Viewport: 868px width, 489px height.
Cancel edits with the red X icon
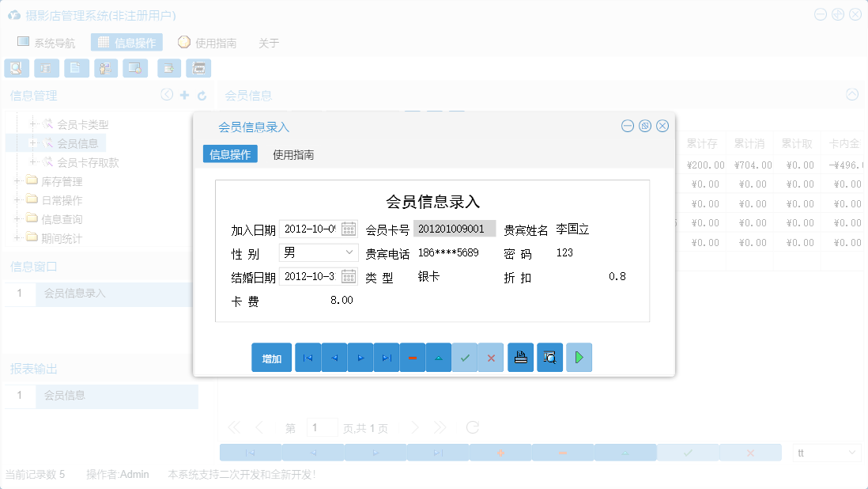point(491,357)
